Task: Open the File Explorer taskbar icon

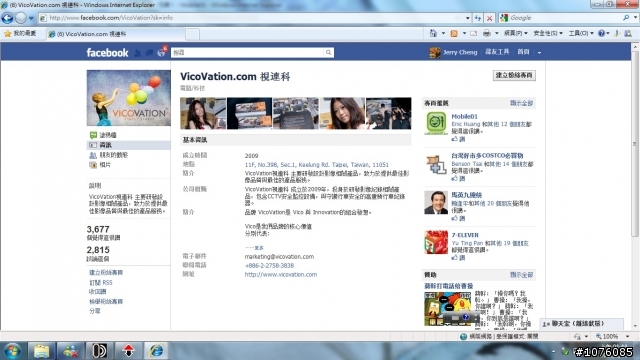Action: pos(41,351)
